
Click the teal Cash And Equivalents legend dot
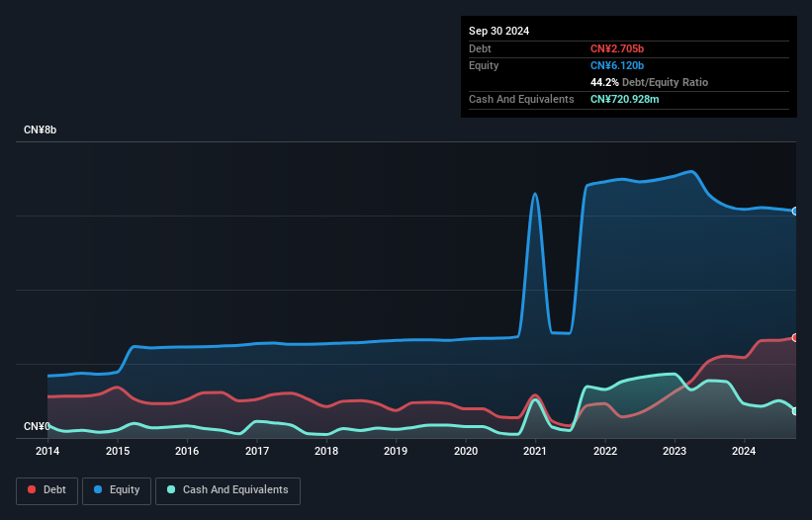click(x=171, y=489)
